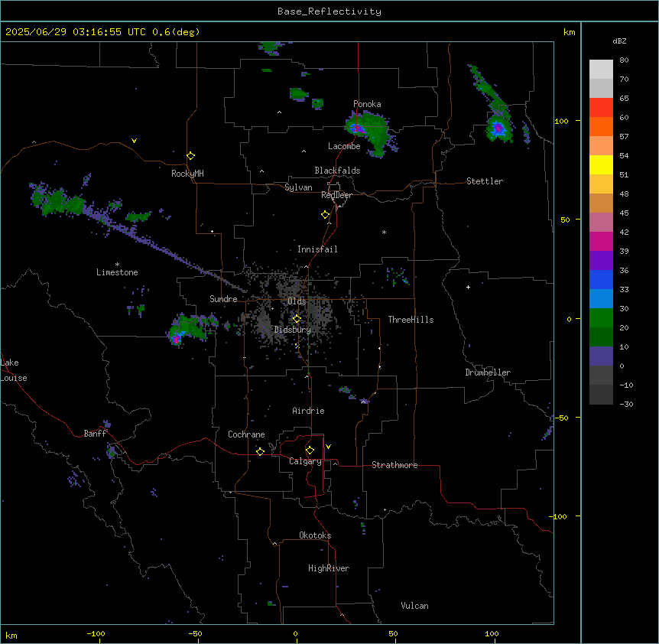Click the Calgary label
The height and width of the screenshot is (644, 659).
pos(305,461)
